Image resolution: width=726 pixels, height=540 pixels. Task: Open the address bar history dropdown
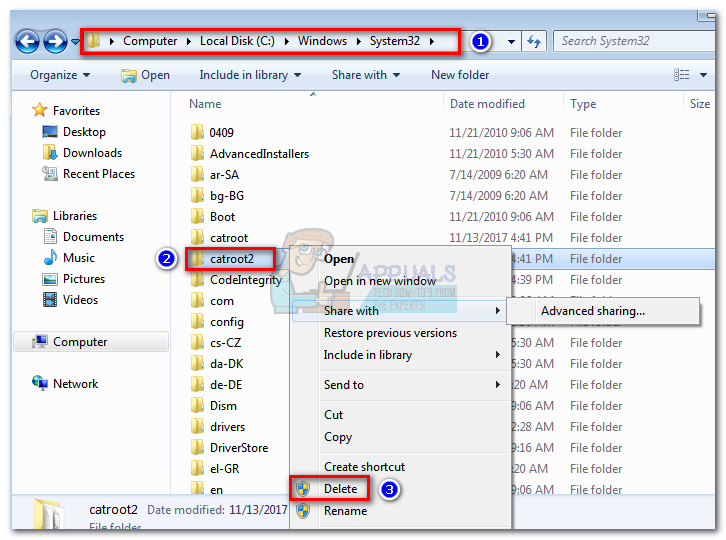tap(511, 42)
